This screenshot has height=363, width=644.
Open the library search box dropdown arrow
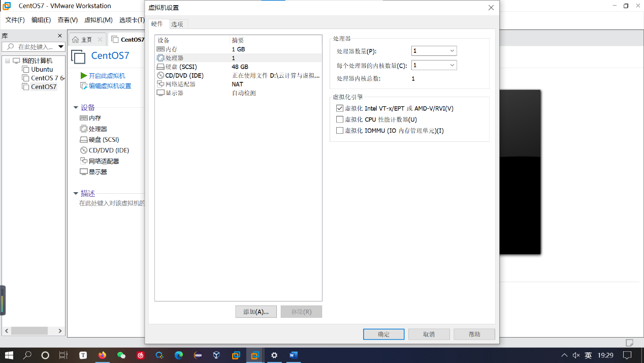pyautogui.click(x=60, y=47)
